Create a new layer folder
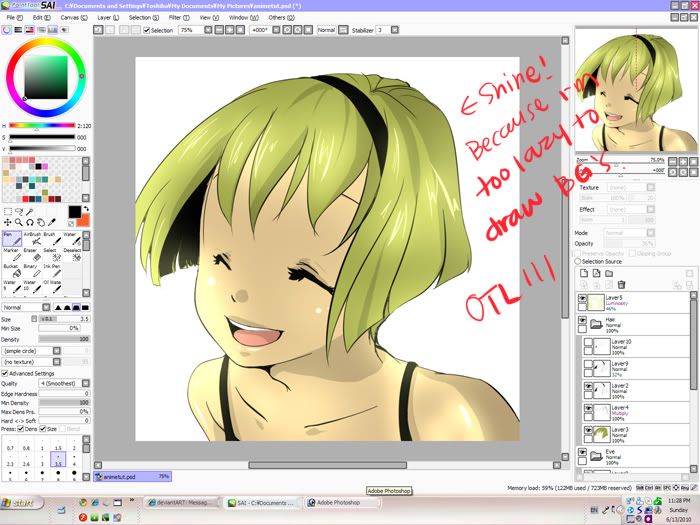 [609, 273]
